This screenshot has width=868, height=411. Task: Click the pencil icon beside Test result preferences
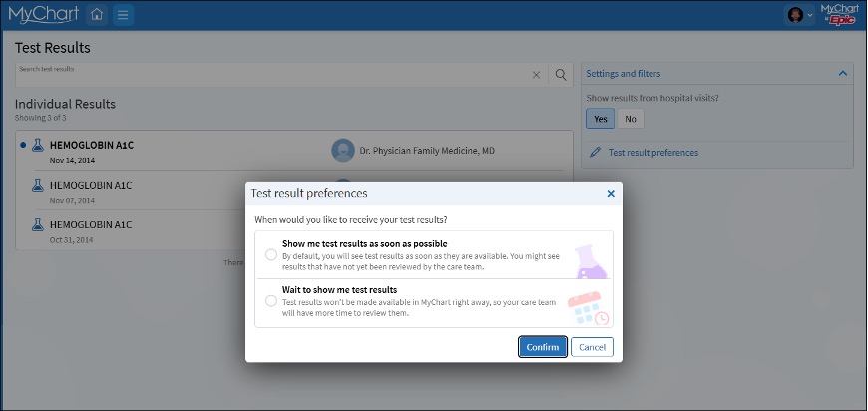(x=596, y=153)
